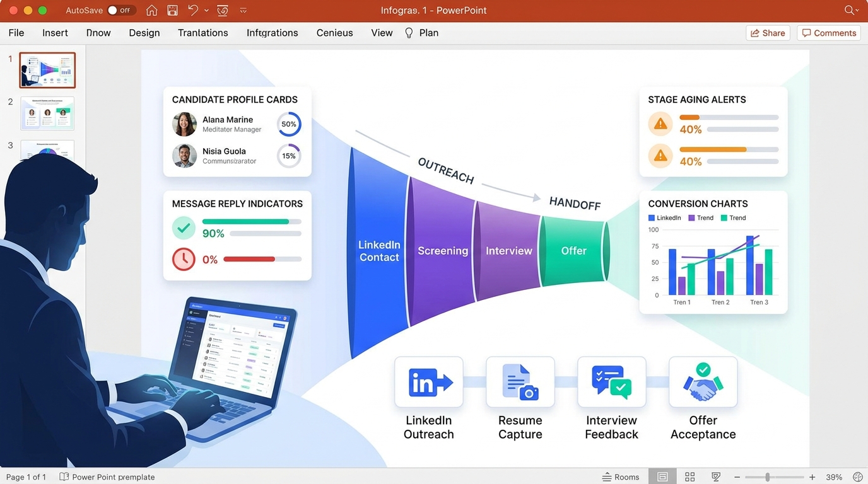Select the OUTREACH arrow label
The height and width of the screenshot is (484, 868).
pyautogui.click(x=446, y=171)
